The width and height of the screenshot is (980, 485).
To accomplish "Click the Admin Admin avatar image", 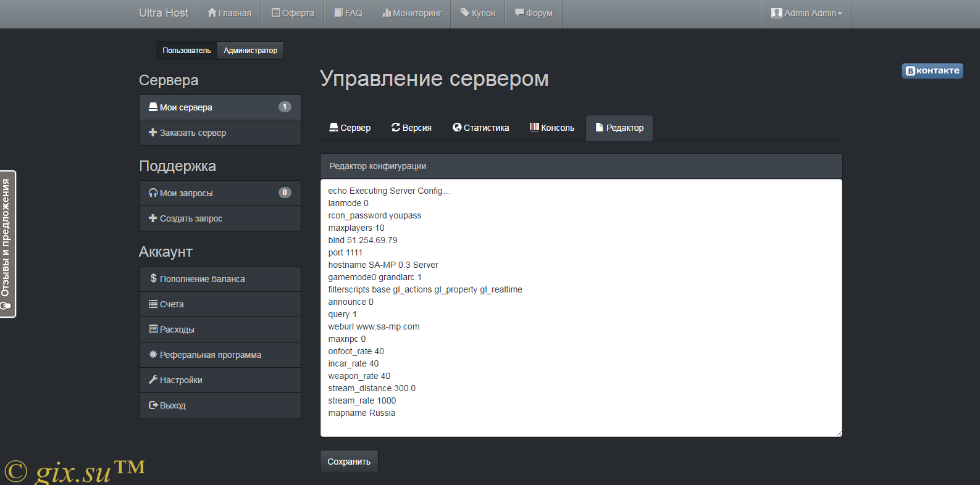I will tap(777, 13).
